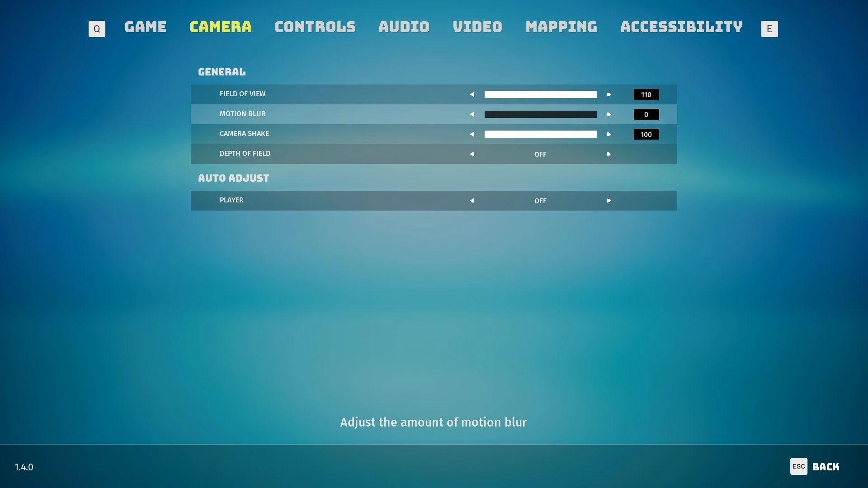Click the right arrow icon for Depth of Field
The image size is (868, 488).
coord(609,154)
